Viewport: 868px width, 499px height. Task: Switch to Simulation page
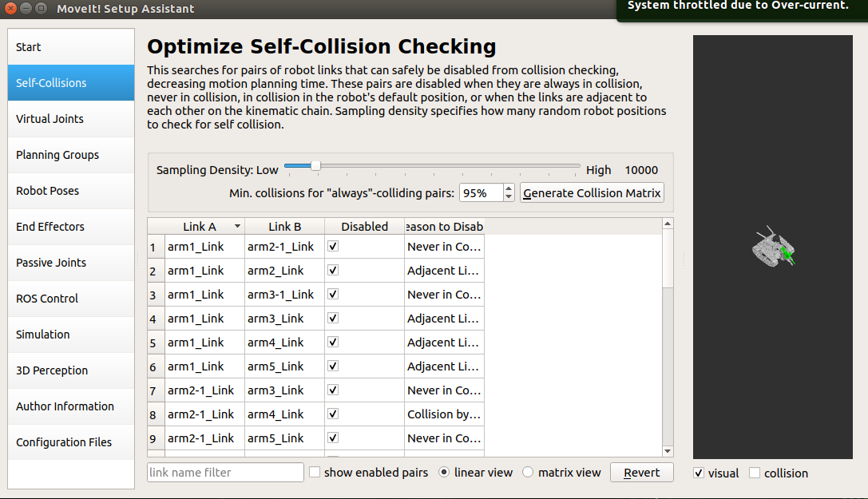click(71, 335)
